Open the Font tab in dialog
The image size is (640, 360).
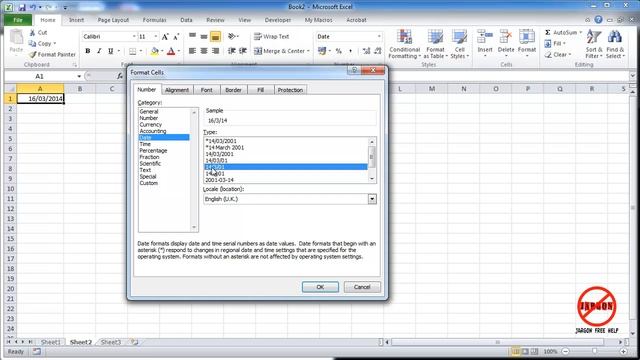(x=207, y=90)
